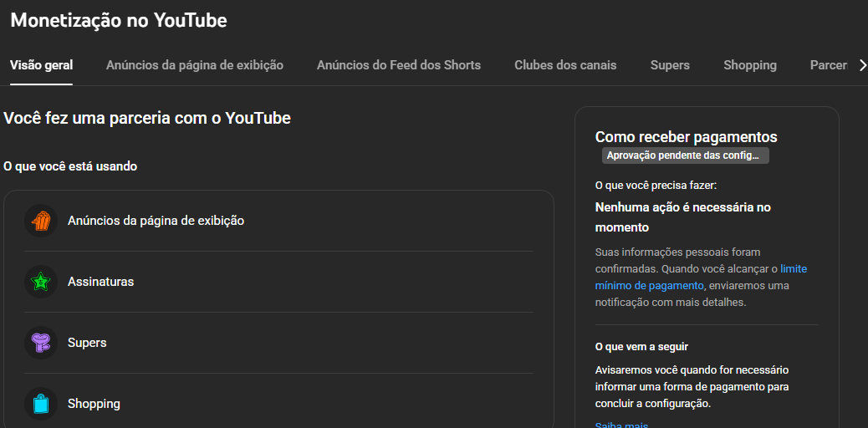Click Nenhuma ação é necessária no momento text
The image size is (868, 428).
(x=682, y=217)
